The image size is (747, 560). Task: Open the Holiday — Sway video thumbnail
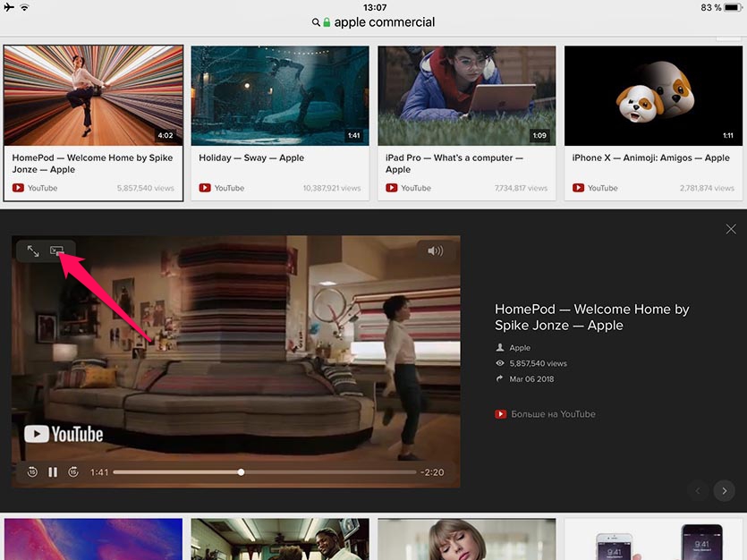tap(280, 96)
